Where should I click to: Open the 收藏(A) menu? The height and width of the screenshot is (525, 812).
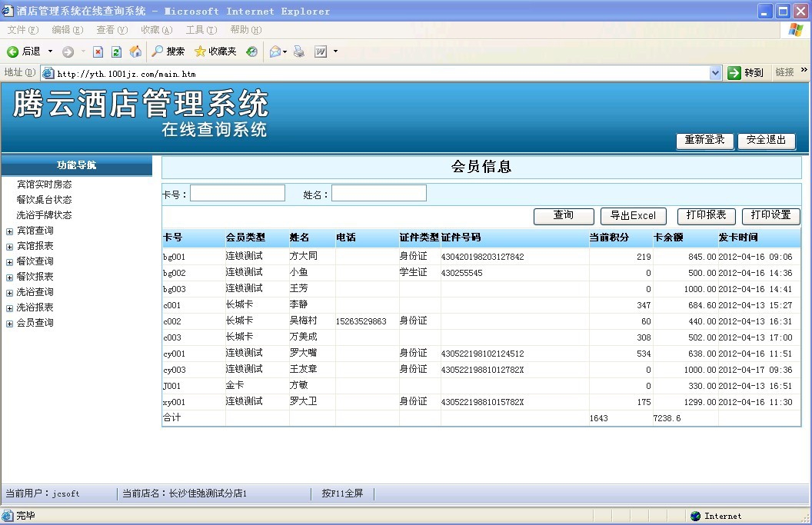(156, 30)
